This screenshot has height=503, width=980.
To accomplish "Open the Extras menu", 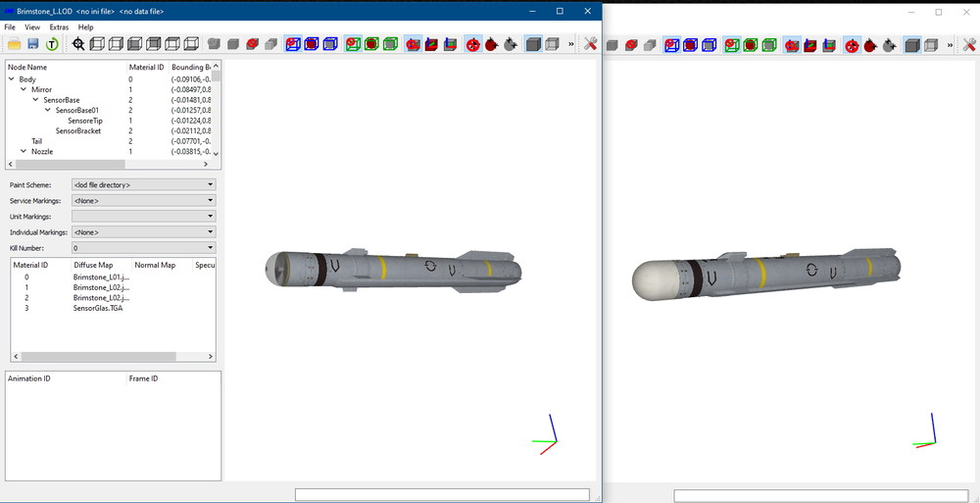I will point(59,26).
